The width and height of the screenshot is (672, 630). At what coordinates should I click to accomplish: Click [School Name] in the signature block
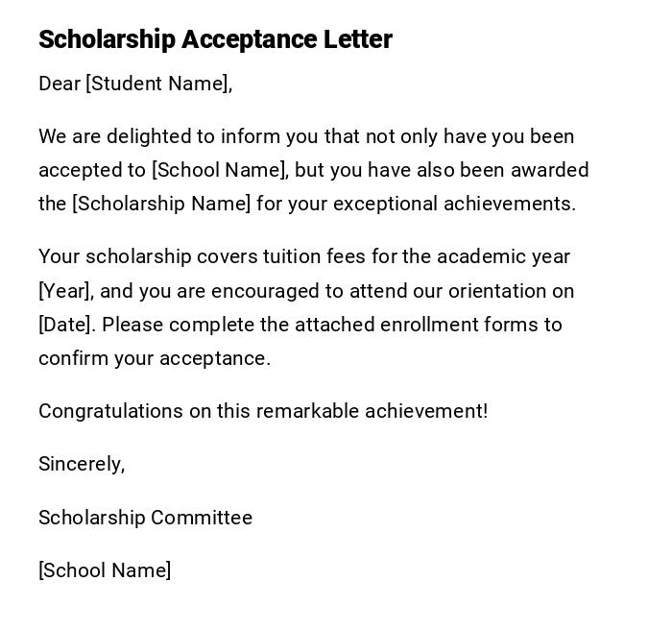105,570
